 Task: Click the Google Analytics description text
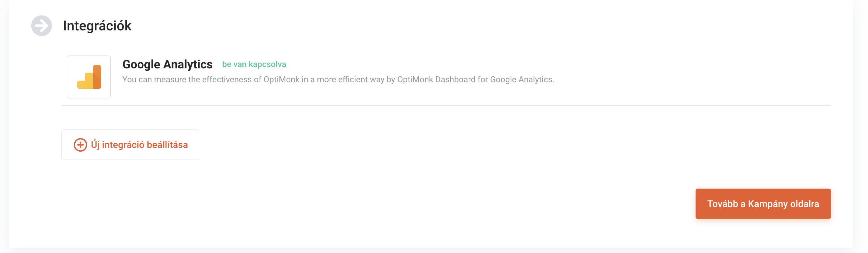pyautogui.click(x=338, y=80)
